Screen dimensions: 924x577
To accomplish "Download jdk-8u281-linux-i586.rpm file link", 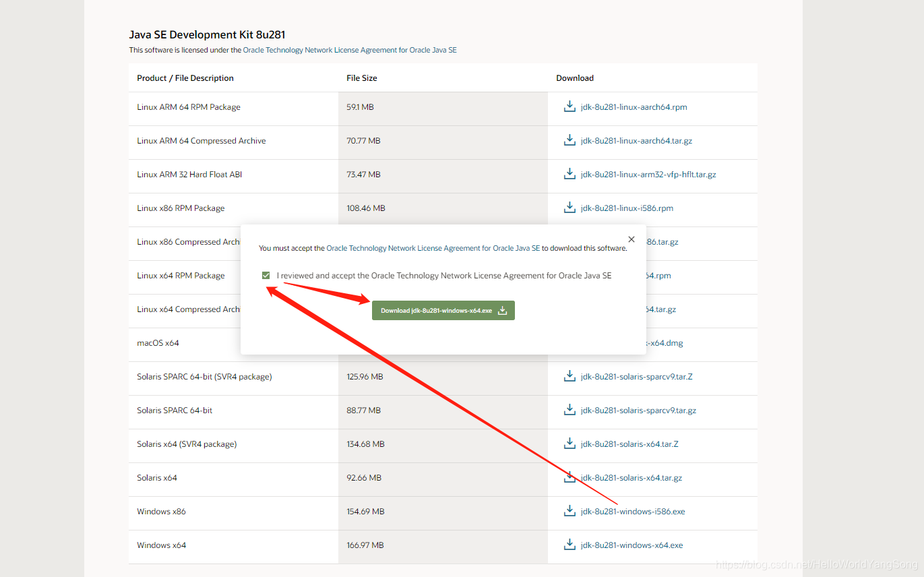I will [627, 208].
